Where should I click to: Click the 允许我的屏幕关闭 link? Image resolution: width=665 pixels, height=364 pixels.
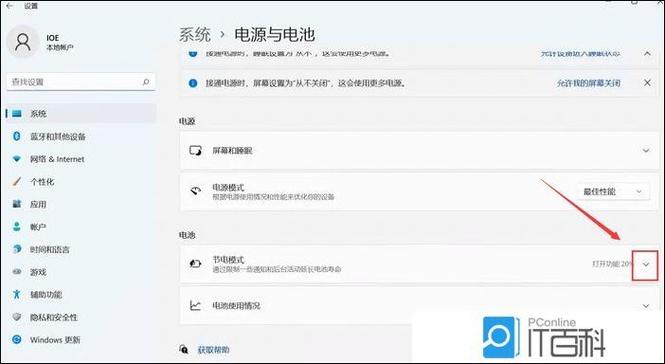point(589,83)
